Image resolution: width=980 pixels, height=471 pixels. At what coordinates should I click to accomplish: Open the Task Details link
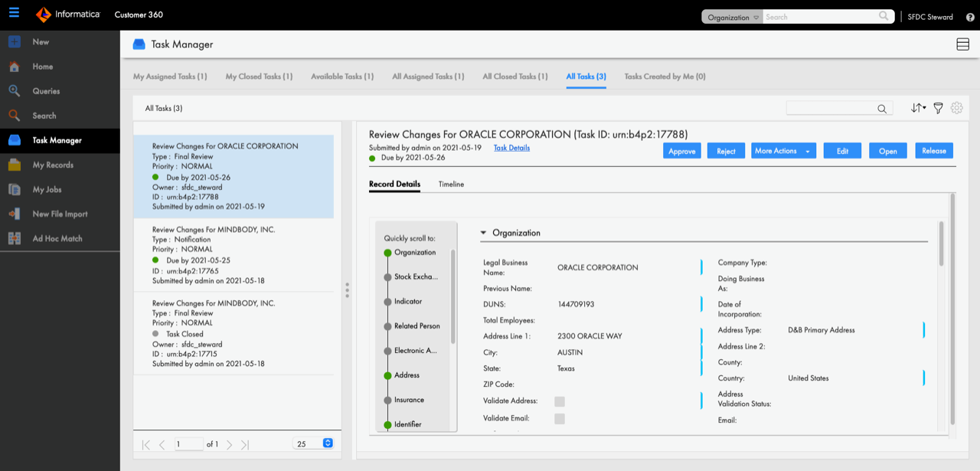click(x=511, y=148)
